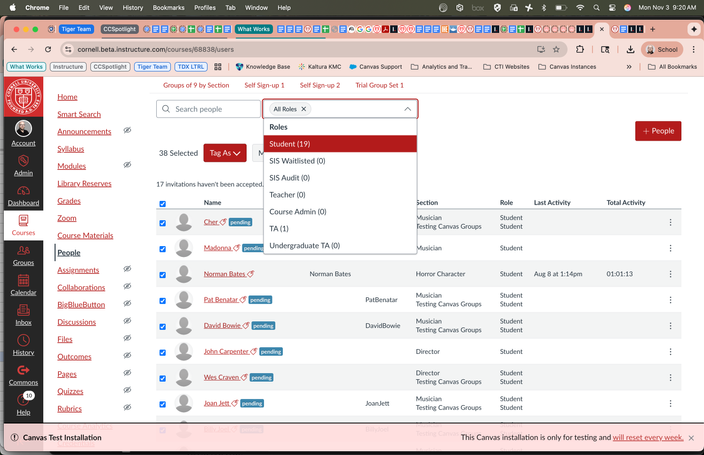
Task: Collapse the roles dropdown chevron
Action: tap(407, 109)
